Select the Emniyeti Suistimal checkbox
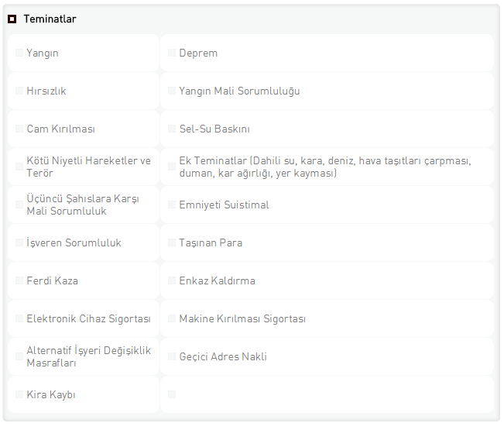Screen dimensions: 504x430 172,205
